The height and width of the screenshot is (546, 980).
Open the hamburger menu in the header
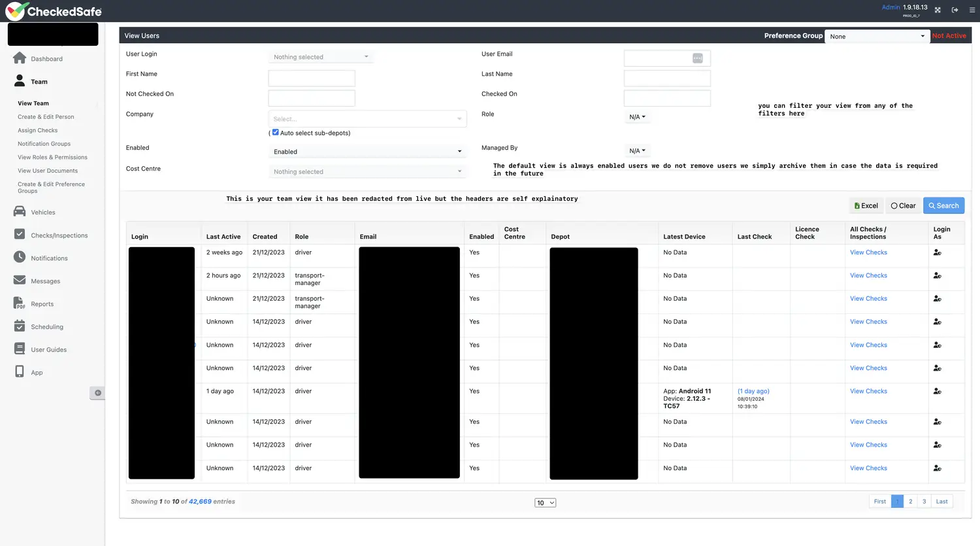(x=972, y=10)
